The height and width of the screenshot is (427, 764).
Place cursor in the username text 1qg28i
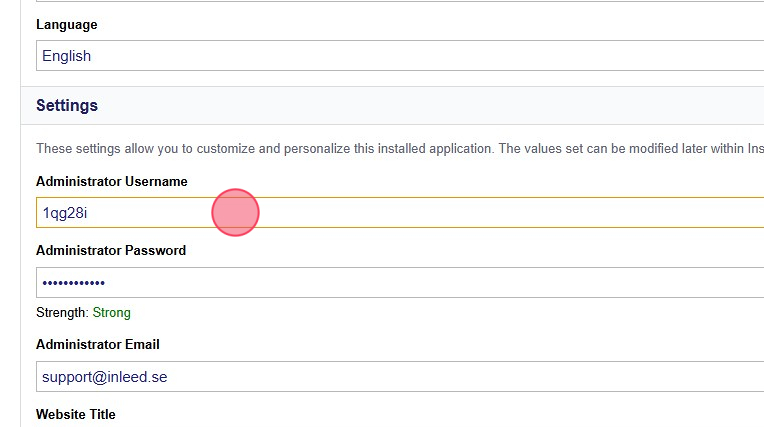click(x=65, y=213)
